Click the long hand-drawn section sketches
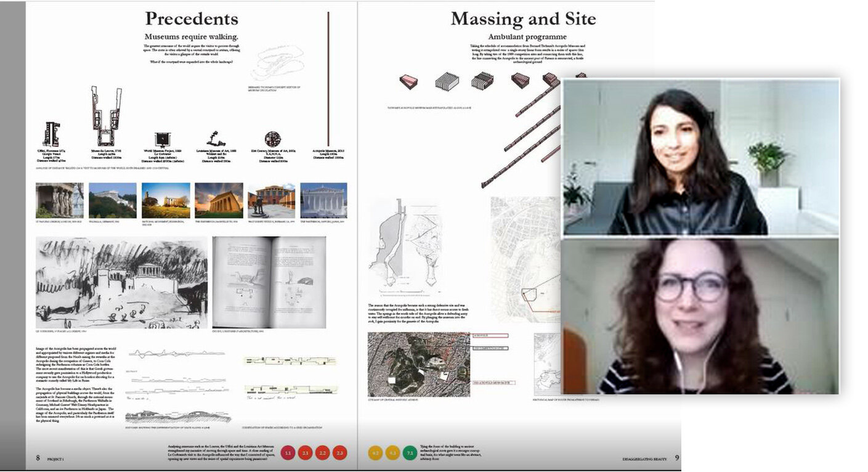This screenshot has width=868, height=472. tap(177, 386)
